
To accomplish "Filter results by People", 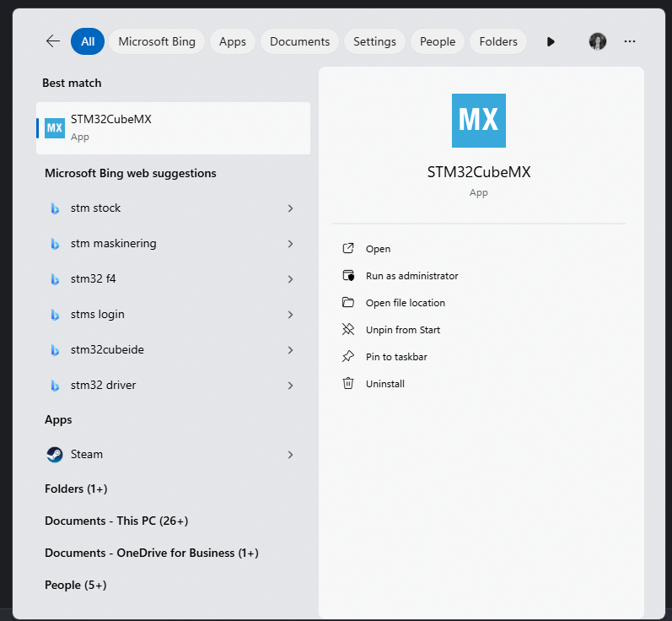I will (x=437, y=41).
